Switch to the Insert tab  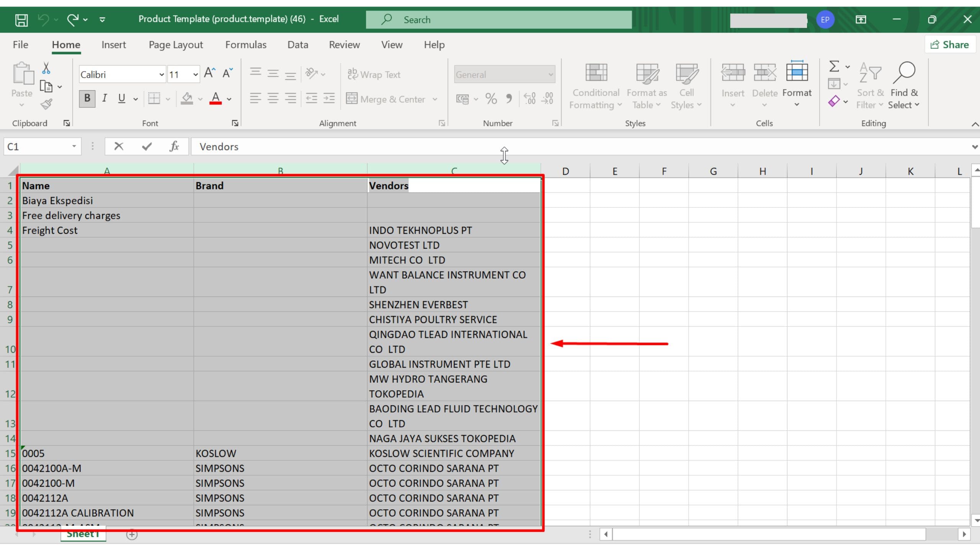114,45
